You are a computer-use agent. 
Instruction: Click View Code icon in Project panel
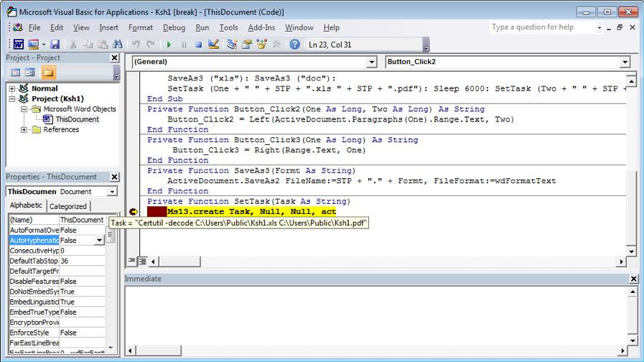point(16,73)
